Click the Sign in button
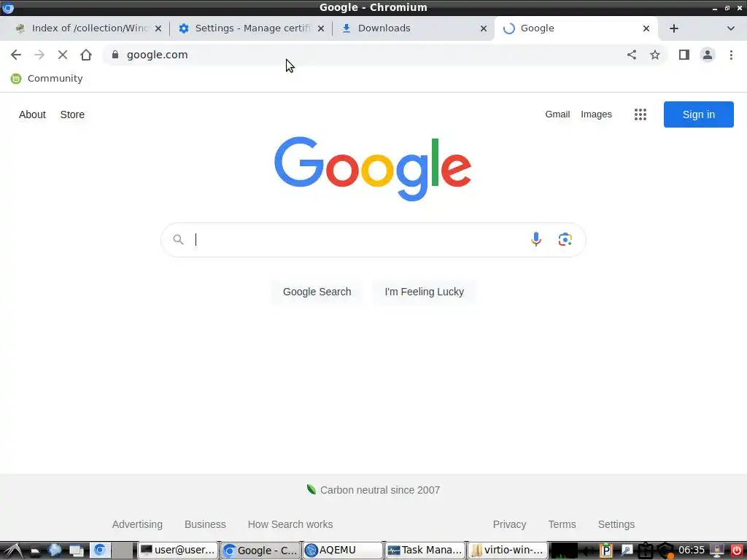747x560 pixels. click(698, 114)
